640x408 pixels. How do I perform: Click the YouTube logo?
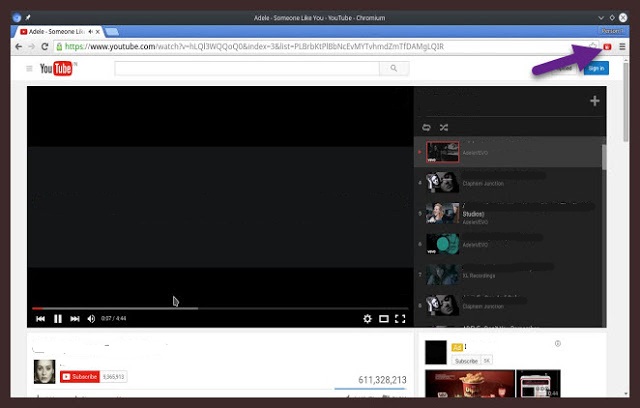coord(55,68)
